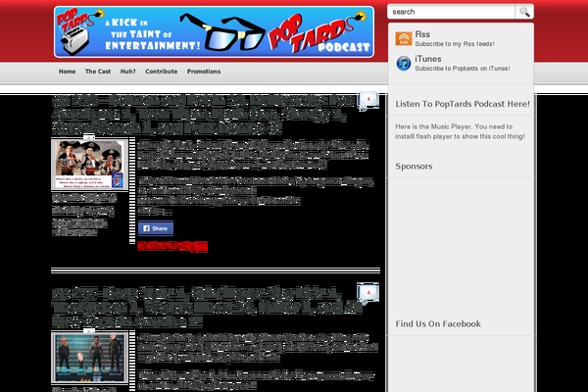The width and height of the screenshot is (588, 392).
Task: Open the first post title heading
Action: (x=203, y=115)
